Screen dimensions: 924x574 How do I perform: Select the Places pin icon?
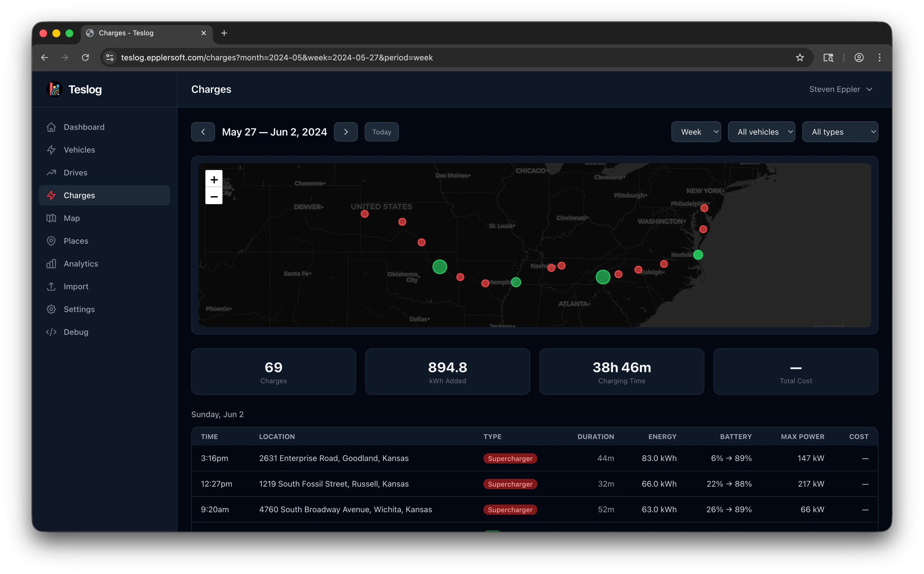click(x=51, y=241)
